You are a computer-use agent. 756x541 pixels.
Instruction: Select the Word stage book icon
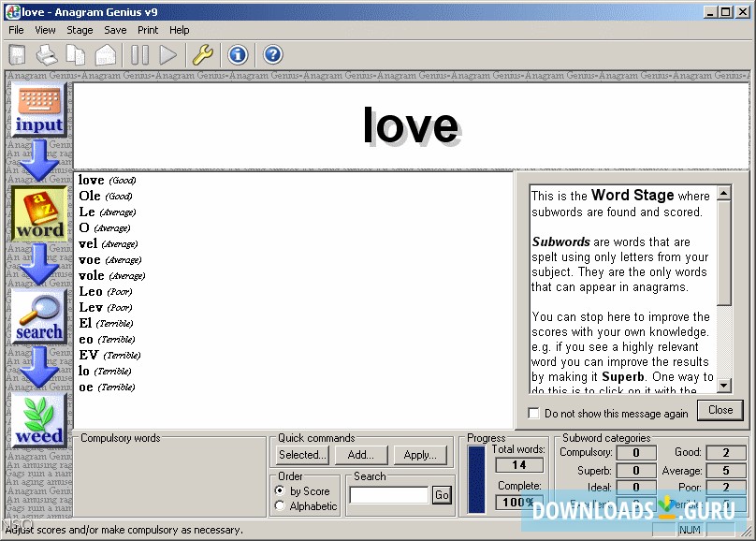tap(39, 213)
